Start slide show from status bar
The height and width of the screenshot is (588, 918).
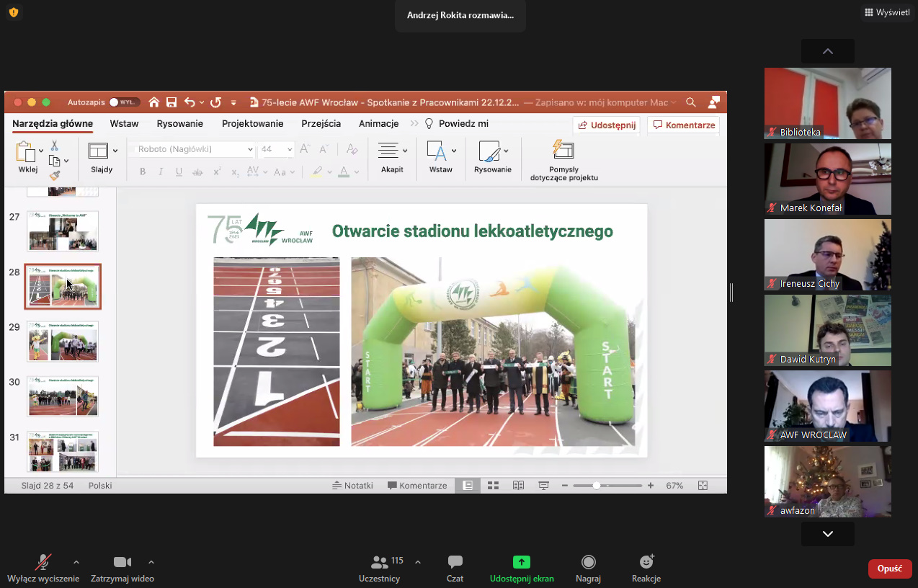coord(544,486)
